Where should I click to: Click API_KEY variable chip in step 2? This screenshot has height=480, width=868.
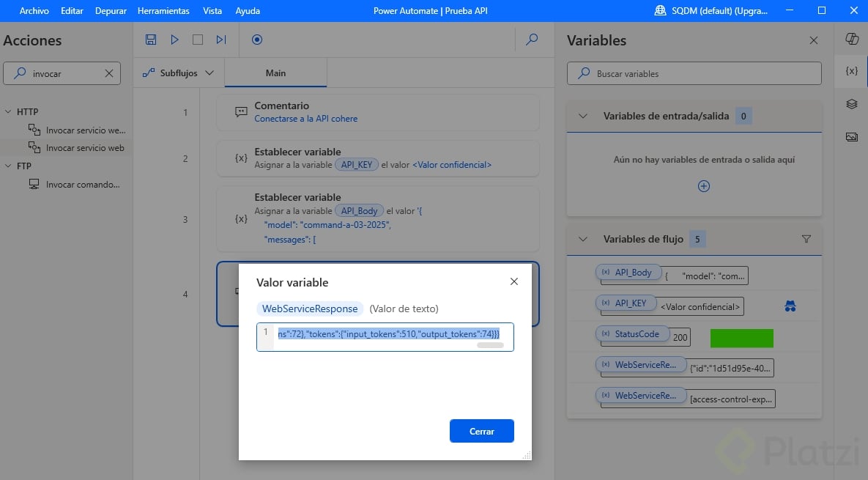click(x=357, y=164)
